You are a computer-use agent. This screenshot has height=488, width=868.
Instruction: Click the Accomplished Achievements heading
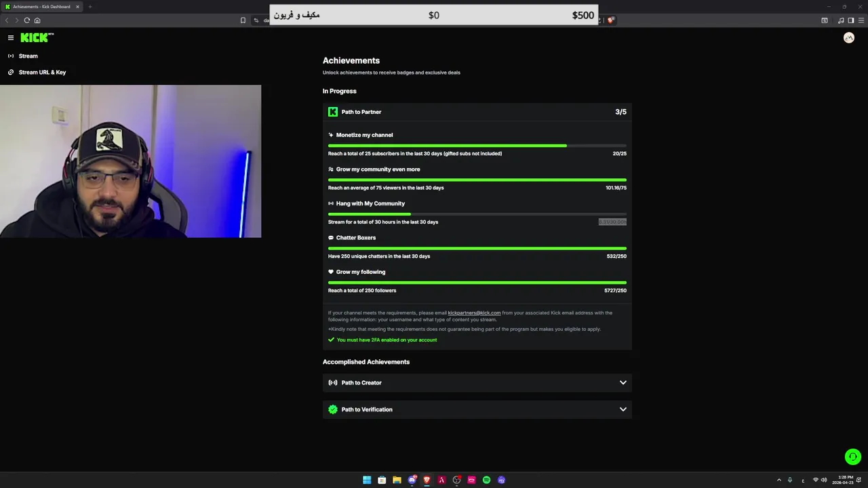click(x=366, y=362)
